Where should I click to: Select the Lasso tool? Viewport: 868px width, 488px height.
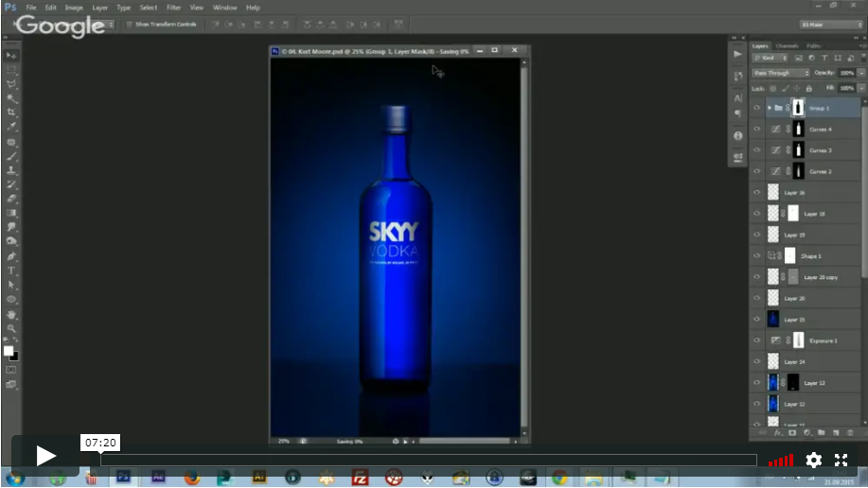pyautogui.click(x=11, y=84)
